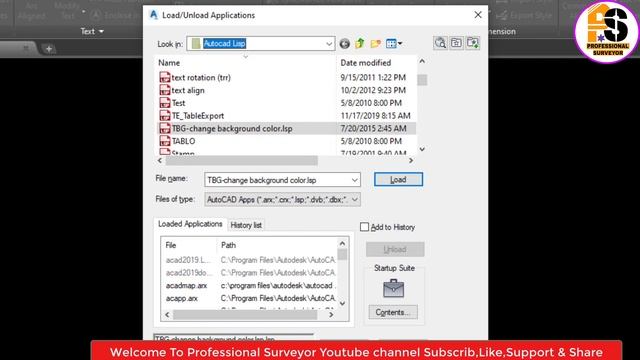Image resolution: width=640 pixels, height=360 pixels.
Task: Click loaded applications scroll up arrow
Action: [342, 244]
